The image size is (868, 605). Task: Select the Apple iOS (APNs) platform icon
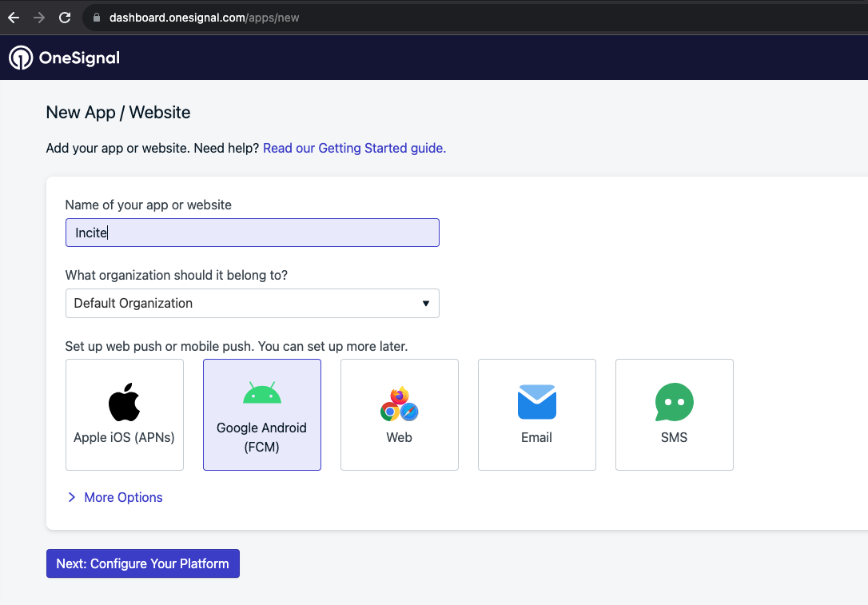(124, 401)
